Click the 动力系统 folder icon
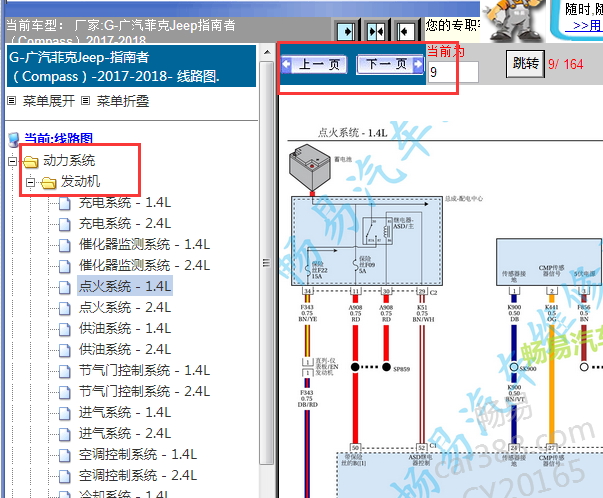 (x=31, y=162)
